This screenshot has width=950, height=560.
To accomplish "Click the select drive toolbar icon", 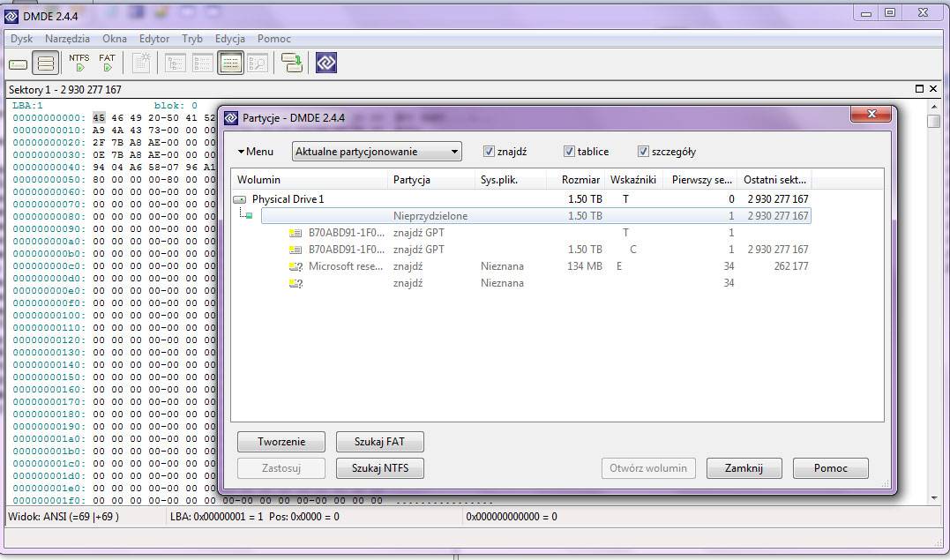I will [19, 63].
